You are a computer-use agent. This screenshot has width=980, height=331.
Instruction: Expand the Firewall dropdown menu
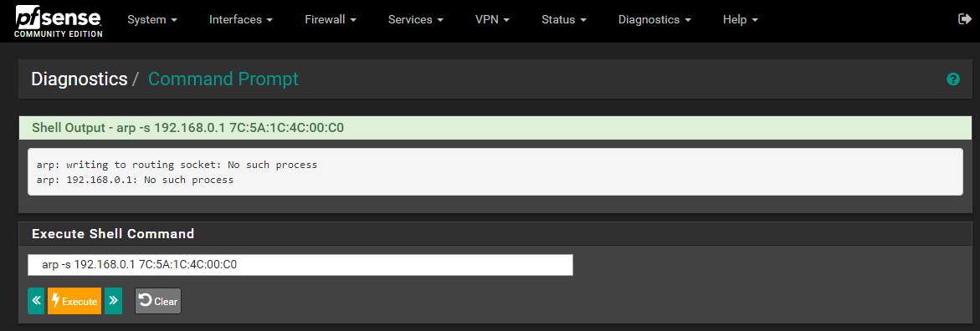tap(331, 20)
